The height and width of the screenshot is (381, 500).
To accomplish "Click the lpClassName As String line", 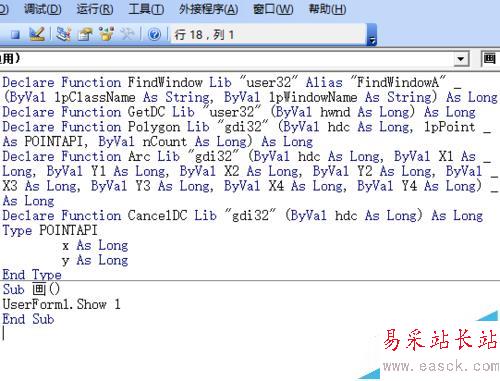I will 250,97.
